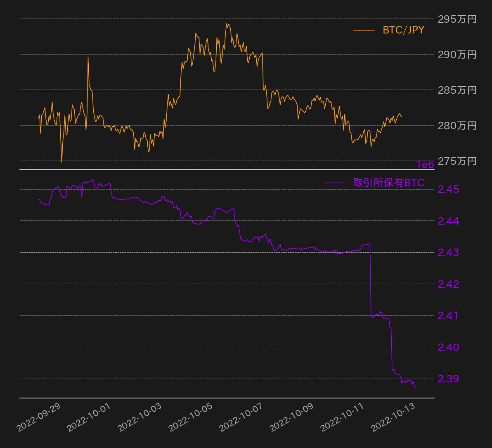492x448 pixels.
Task: Select the 2022-10-13 date tick
Action: coord(394,417)
